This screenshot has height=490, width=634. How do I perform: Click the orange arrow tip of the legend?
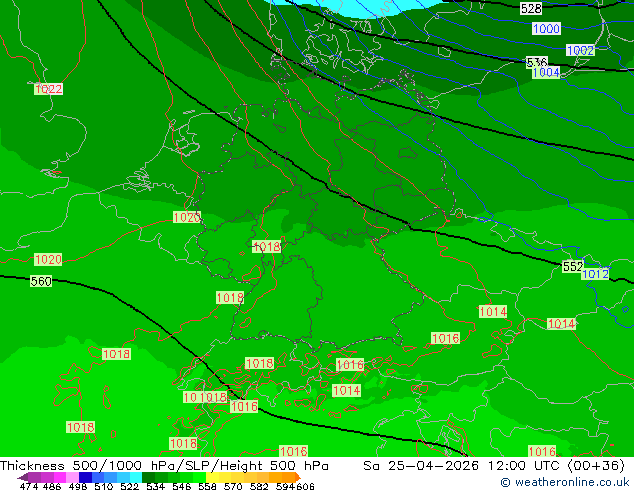[298, 477]
